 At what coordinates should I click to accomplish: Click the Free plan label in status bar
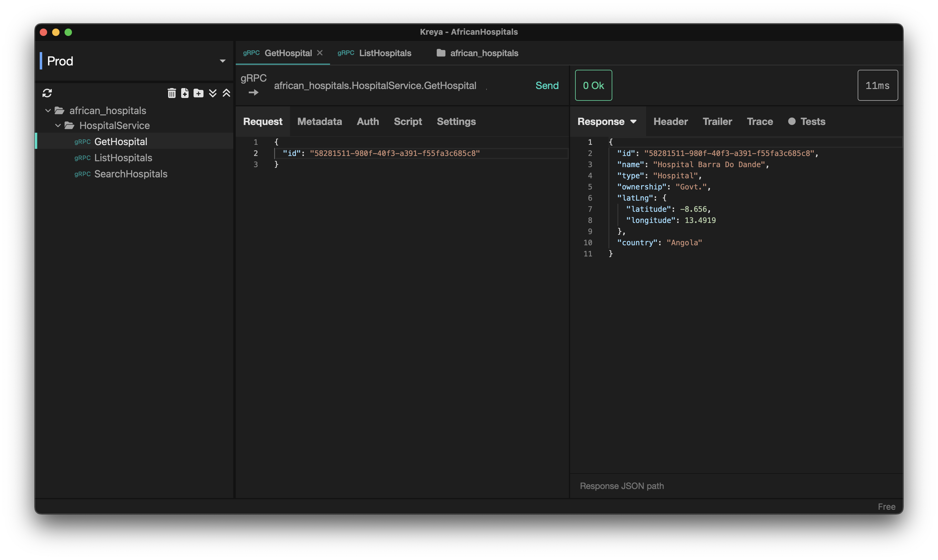886,506
